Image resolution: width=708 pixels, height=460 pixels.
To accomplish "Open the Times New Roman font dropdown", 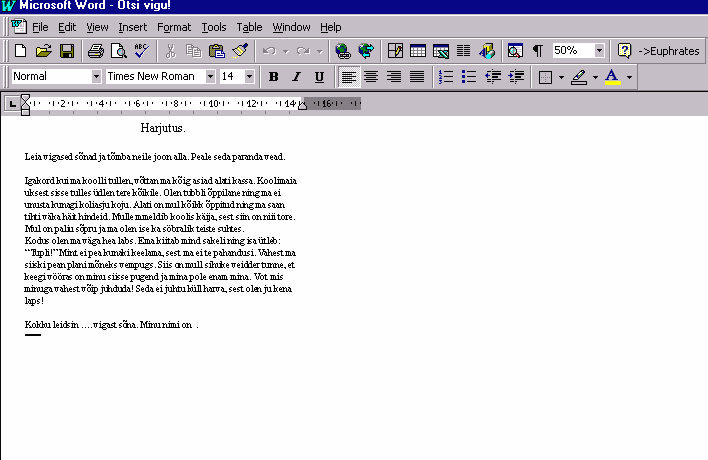I will coord(210,77).
